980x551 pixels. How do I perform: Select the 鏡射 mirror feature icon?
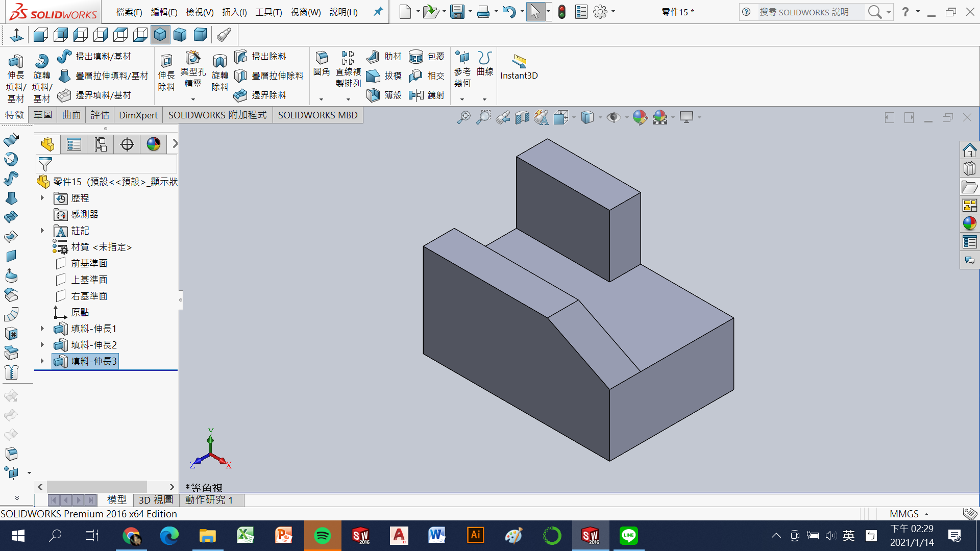[x=416, y=95]
